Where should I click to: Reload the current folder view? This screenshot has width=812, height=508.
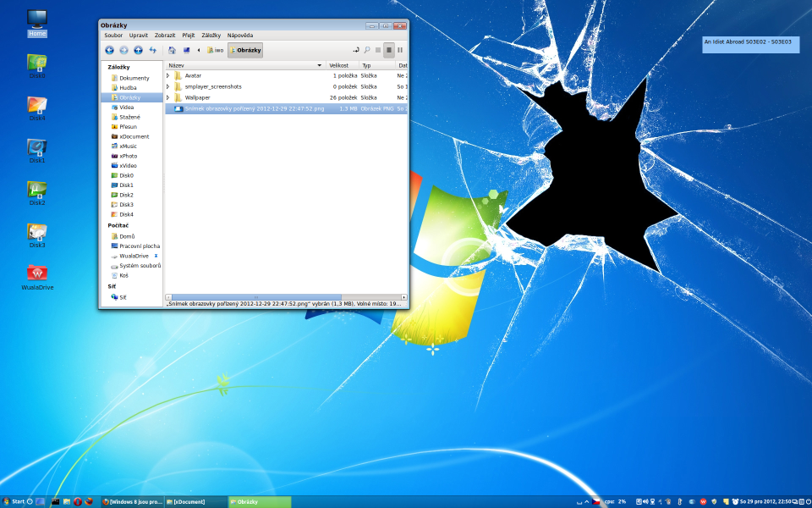(x=153, y=50)
